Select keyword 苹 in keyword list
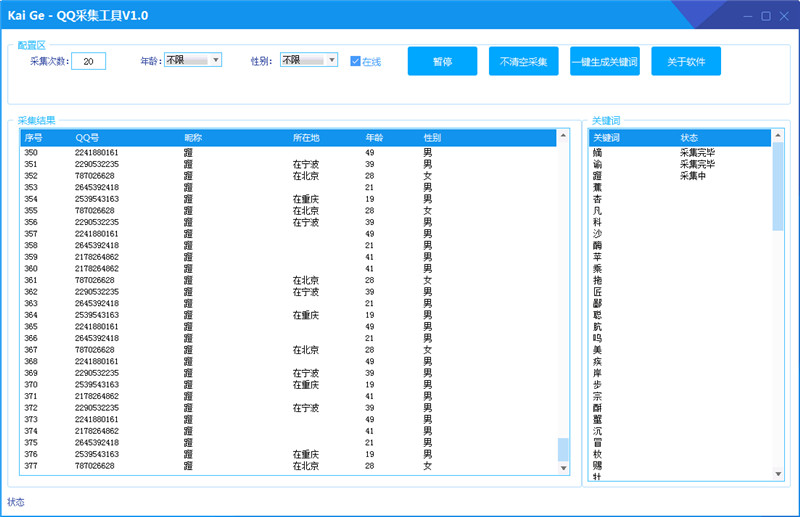The width and height of the screenshot is (800, 517). (x=597, y=257)
